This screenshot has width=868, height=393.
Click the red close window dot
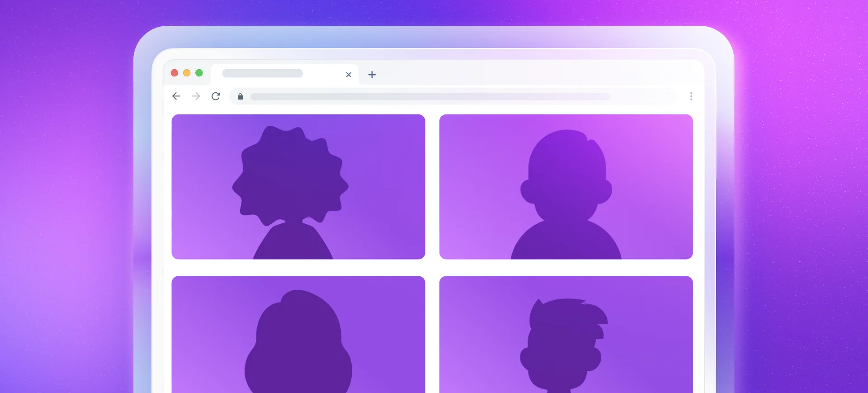click(x=175, y=73)
